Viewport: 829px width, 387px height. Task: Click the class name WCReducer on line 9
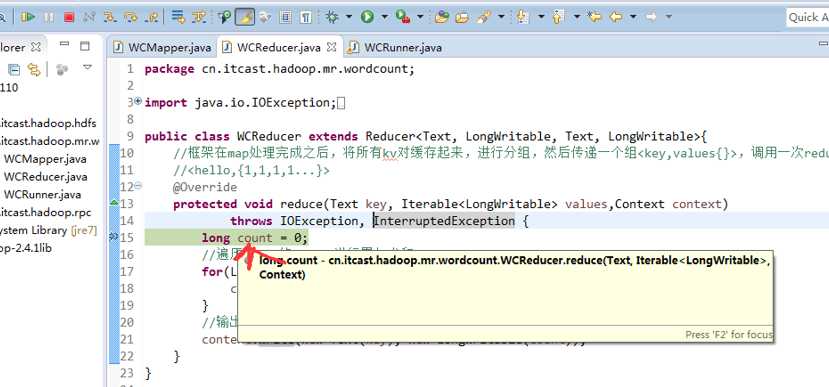pyautogui.click(x=269, y=136)
